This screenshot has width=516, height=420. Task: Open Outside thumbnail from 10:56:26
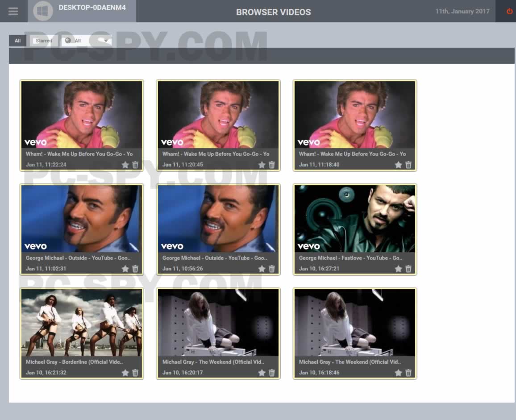[218, 219]
